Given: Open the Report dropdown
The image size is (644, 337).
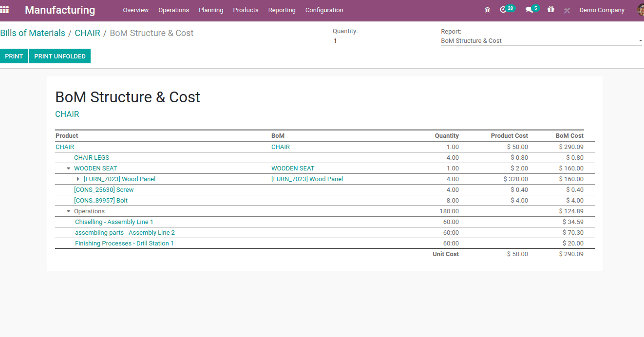Looking at the screenshot, I should click(x=542, y=41).
